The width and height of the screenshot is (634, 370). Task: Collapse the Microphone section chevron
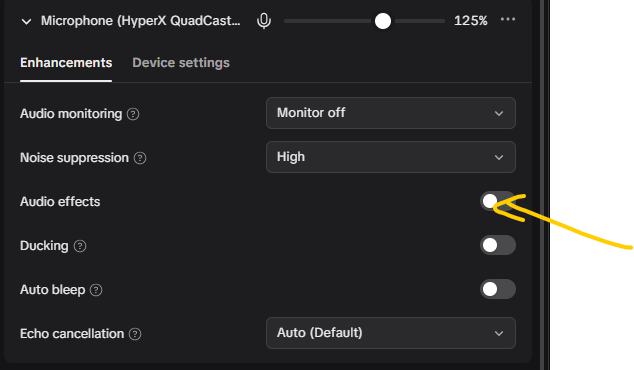point(26,21)
